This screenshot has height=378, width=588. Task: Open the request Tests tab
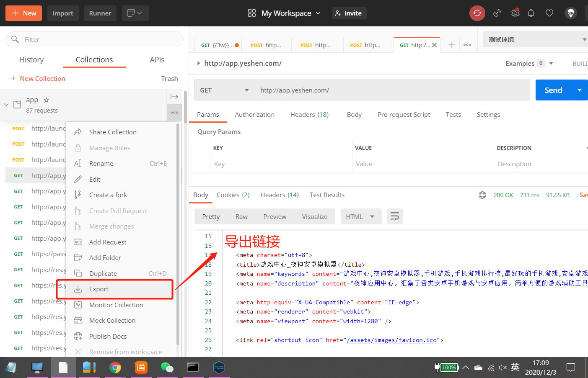click(453, 115)
